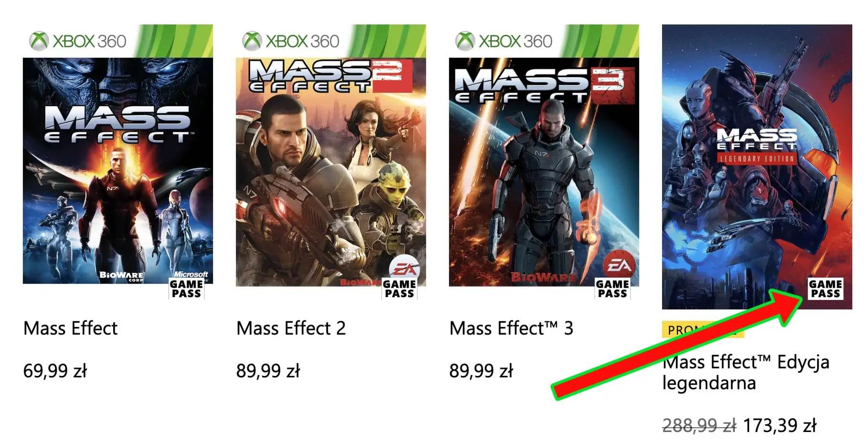Click the 69,99 zł price
Viewport: 868px width, 446px height.
[55, 371]
